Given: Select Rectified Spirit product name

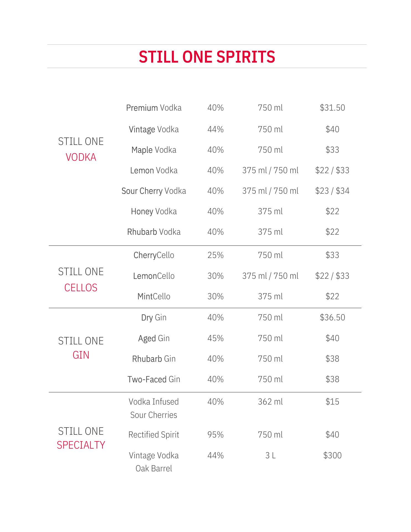Looking at the screenshot, I should (x=154, y=435).
